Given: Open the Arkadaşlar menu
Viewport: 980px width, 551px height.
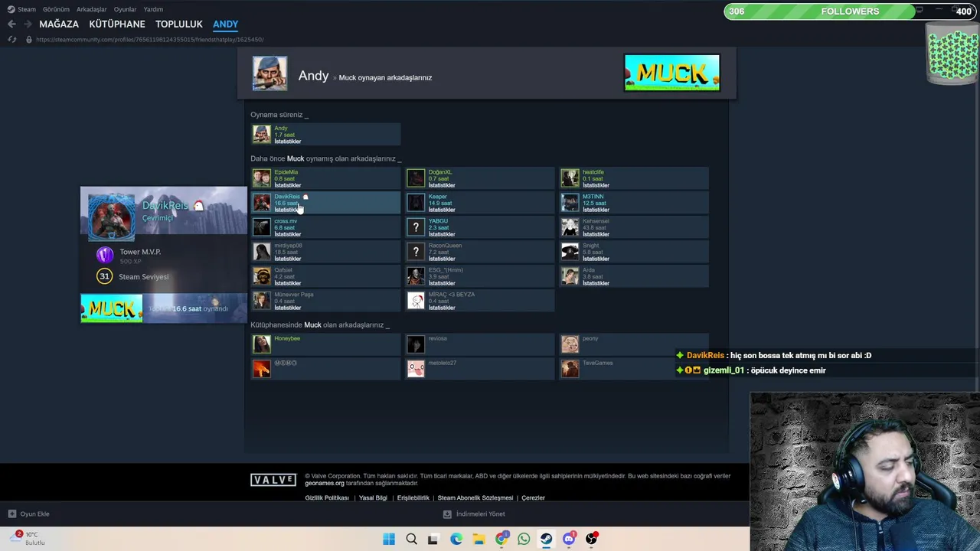Looking at the screenshot, I should (91, 9).
